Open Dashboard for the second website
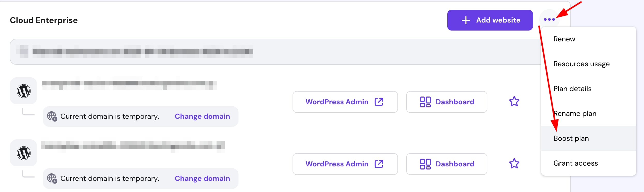 click(x=447, y=164)
